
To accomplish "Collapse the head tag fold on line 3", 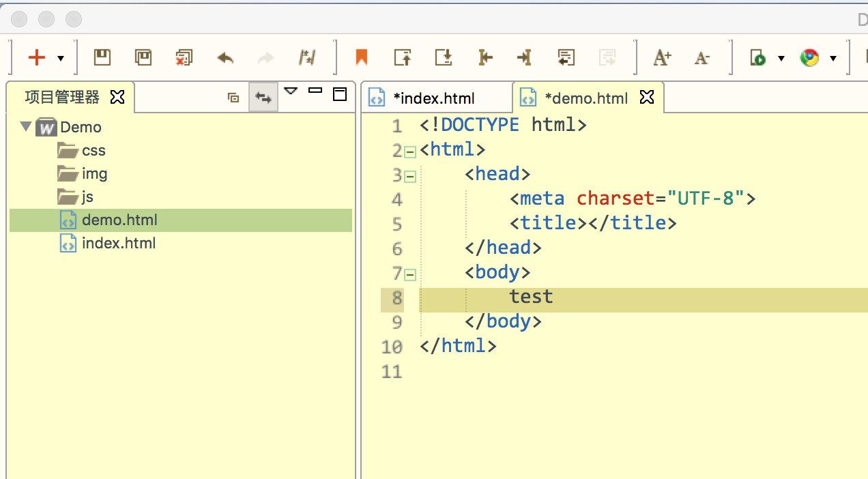I will pos(410,177).
